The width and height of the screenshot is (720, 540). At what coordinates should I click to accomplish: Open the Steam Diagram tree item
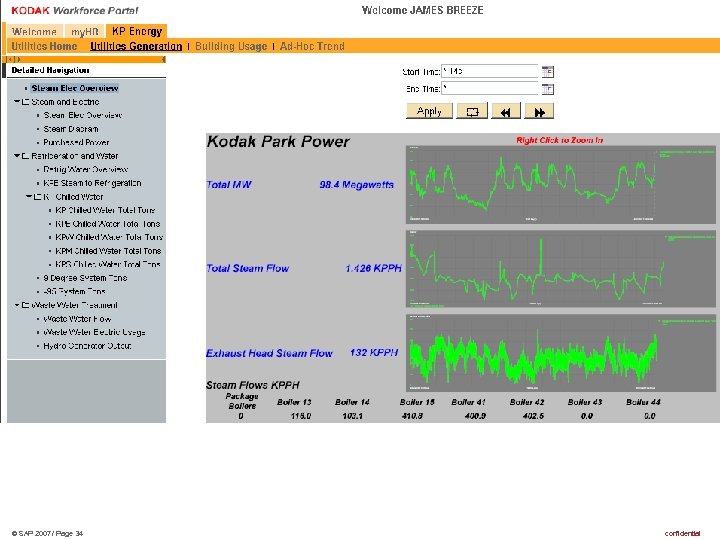point(71,129)
